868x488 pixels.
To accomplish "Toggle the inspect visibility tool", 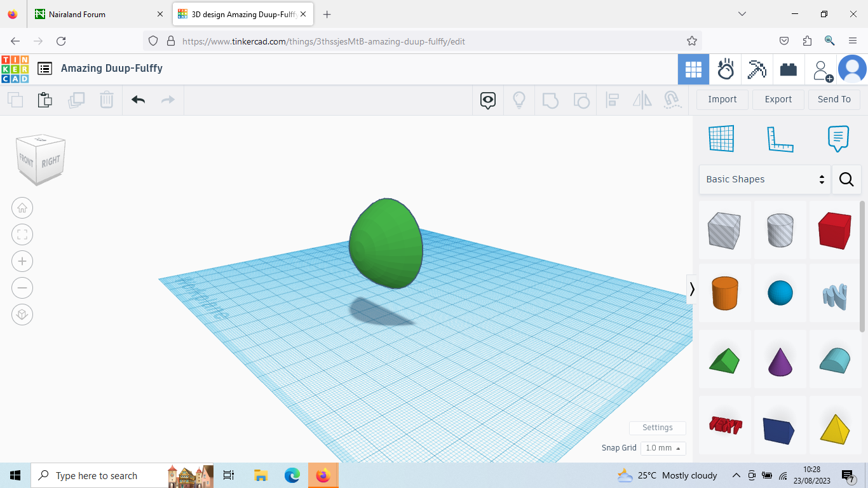I will (487, 100).
